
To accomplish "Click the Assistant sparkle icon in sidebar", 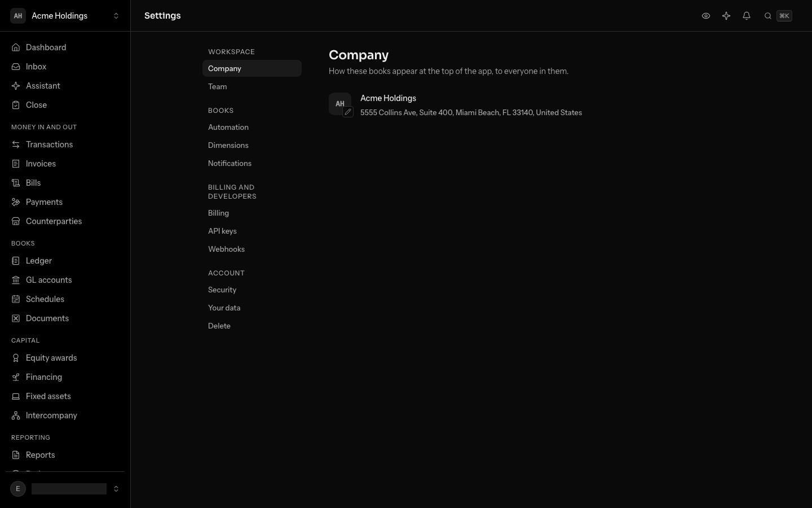I will pos(16,86).
